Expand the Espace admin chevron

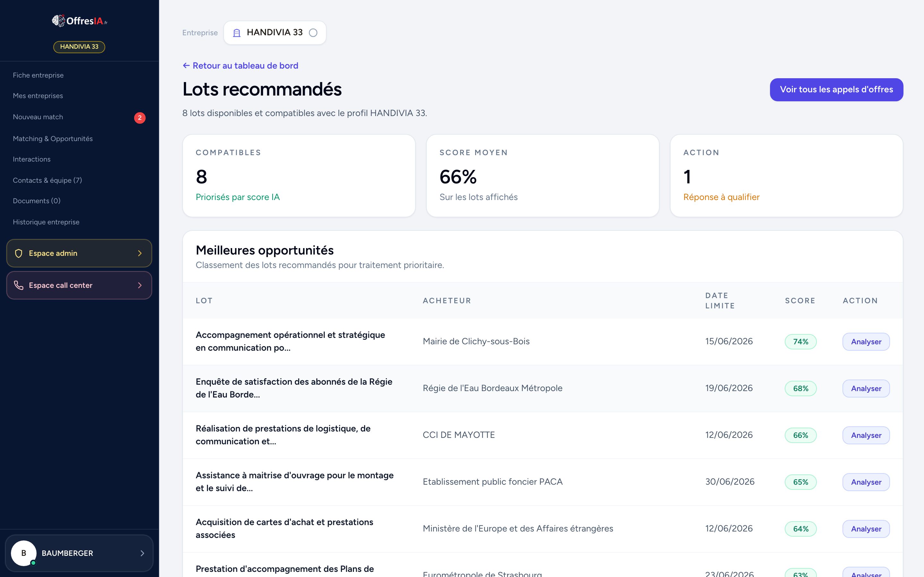coord(140,253)
